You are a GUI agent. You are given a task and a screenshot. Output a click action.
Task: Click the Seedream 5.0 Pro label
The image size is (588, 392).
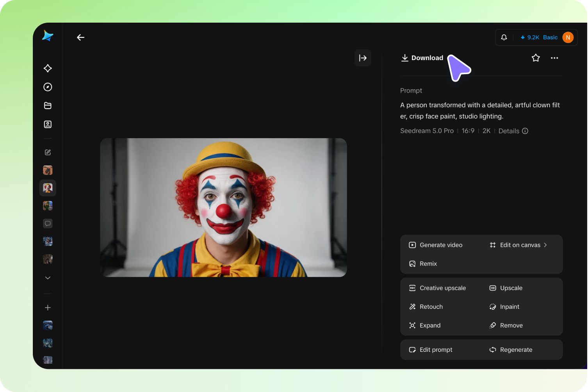point(427,131)
